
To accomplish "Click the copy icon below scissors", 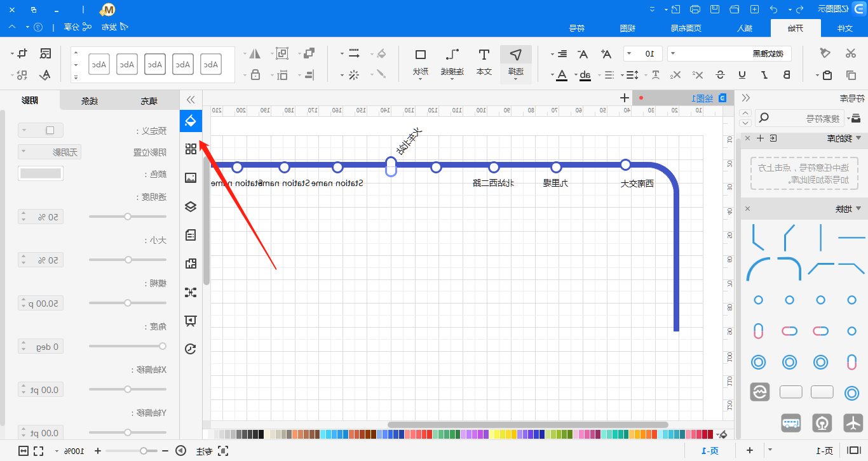I will 850,75.
